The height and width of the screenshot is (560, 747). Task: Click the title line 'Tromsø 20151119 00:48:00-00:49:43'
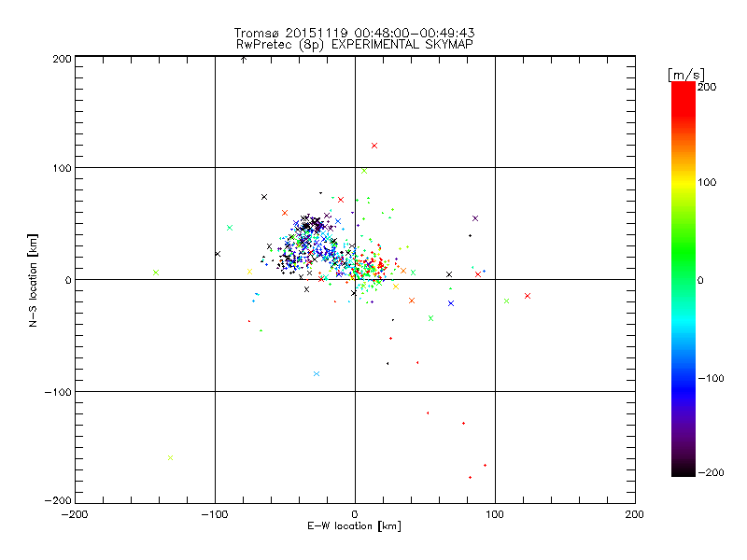click(354, 33)
